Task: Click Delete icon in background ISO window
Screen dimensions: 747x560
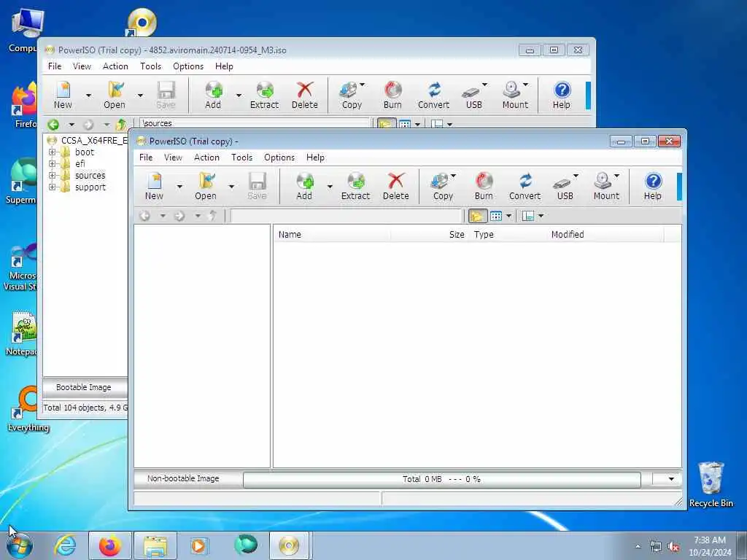Action: tap(305, 96)
